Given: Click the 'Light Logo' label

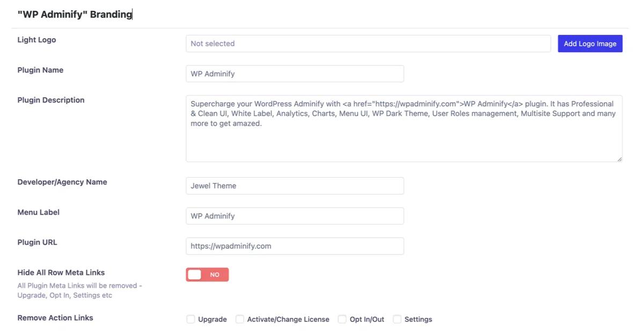Looking at the screenshot, I should pyautogui.click(x=36, y=40).
